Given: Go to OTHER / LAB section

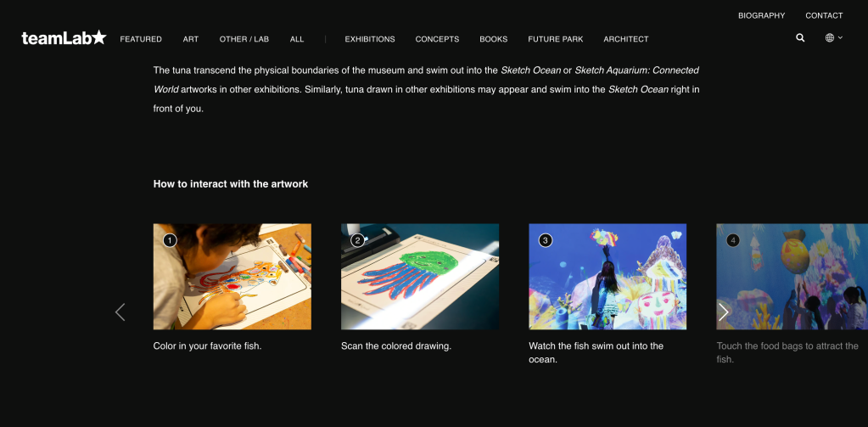Looking at the screenshot, I should [244, 39].
